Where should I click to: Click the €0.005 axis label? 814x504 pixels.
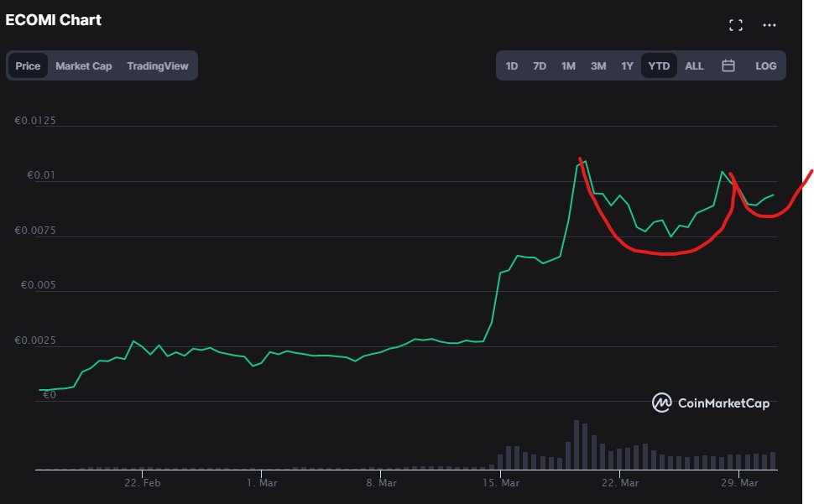coord(38,285)
